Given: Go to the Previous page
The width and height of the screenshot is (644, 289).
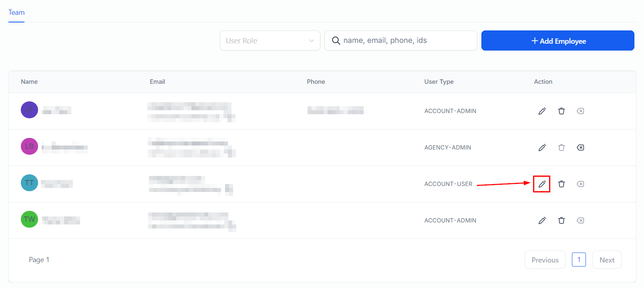Looking at the screenshot, I should 545,260.
